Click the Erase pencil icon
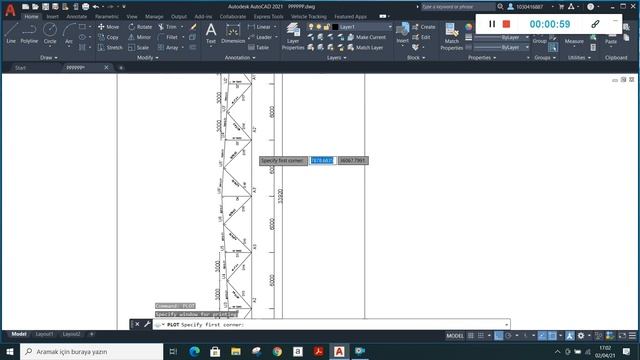This screenshot has width=640, height=360. tap(193, 27)
